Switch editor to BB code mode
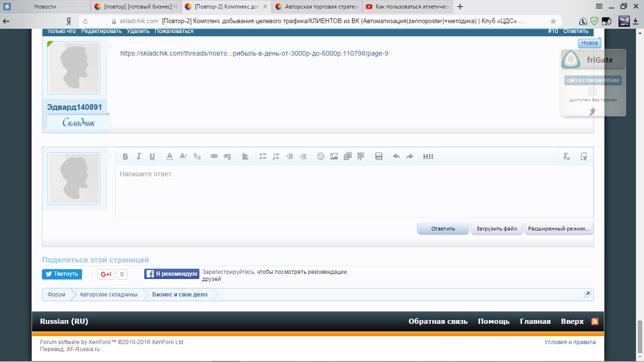Screen dimensions: 644x362 (x=584, y=156)
